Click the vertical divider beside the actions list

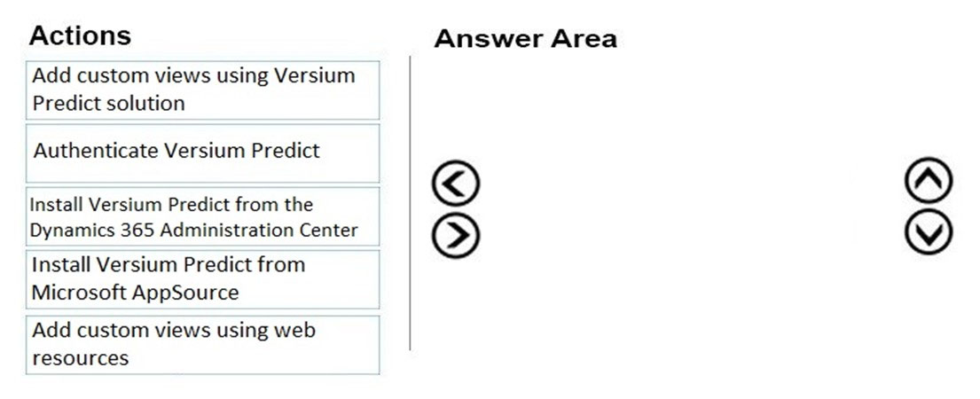(410, 203)
